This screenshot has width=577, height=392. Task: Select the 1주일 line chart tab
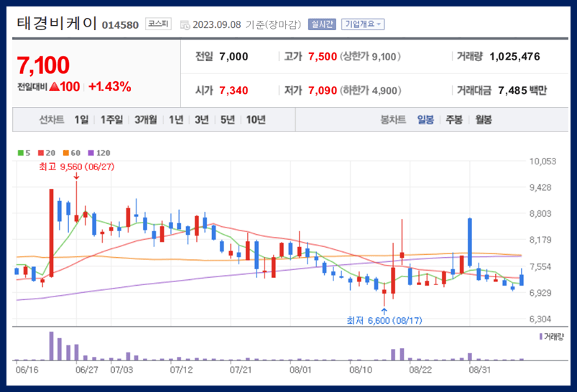[111, 119]
